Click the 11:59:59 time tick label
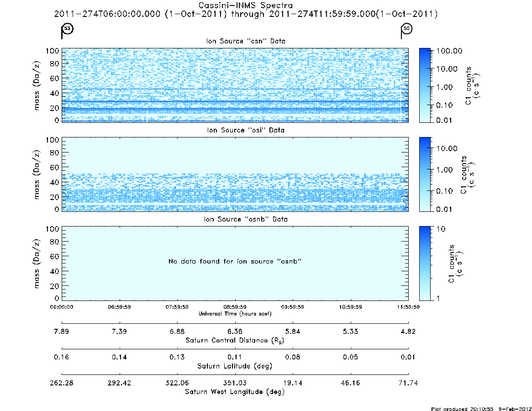 point(408,307)
